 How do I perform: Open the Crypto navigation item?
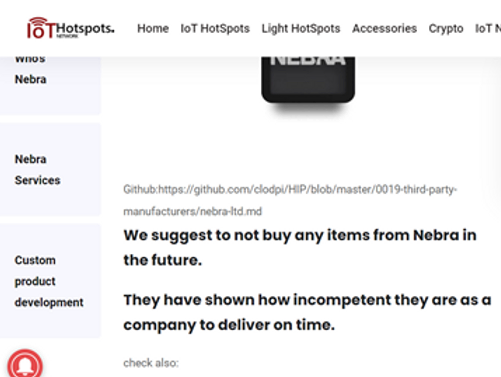click(x=446, y=29)
